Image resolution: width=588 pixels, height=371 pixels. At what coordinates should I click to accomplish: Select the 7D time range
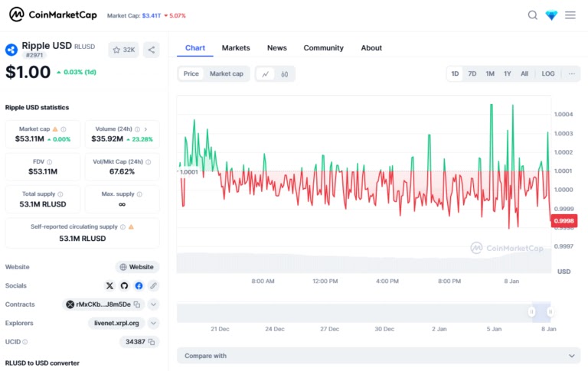pos(472,74)
